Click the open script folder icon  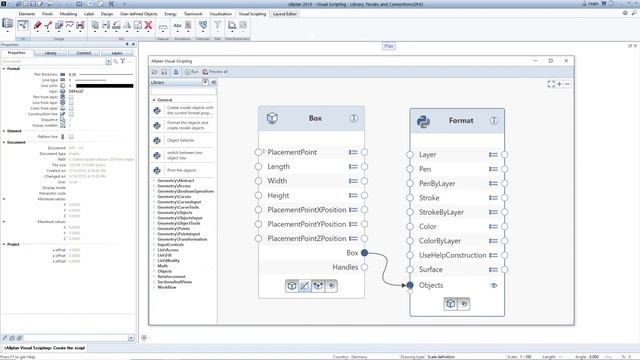(155, 72)
